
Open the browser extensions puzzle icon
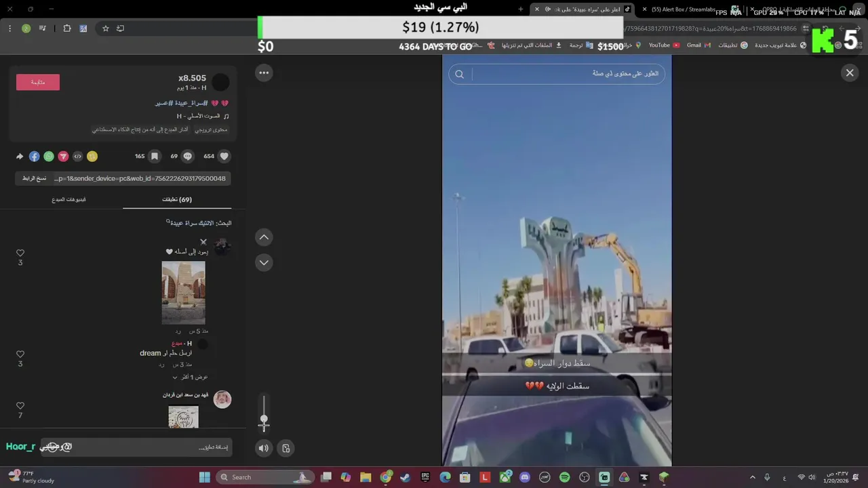66,28
